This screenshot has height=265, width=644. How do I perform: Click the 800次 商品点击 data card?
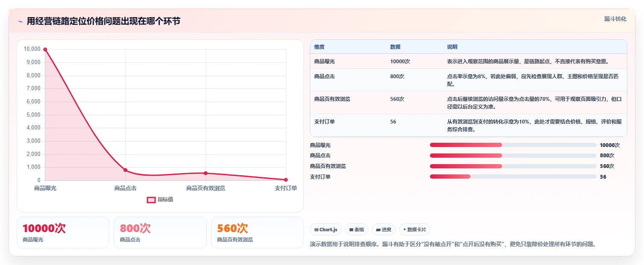[160, 233]
